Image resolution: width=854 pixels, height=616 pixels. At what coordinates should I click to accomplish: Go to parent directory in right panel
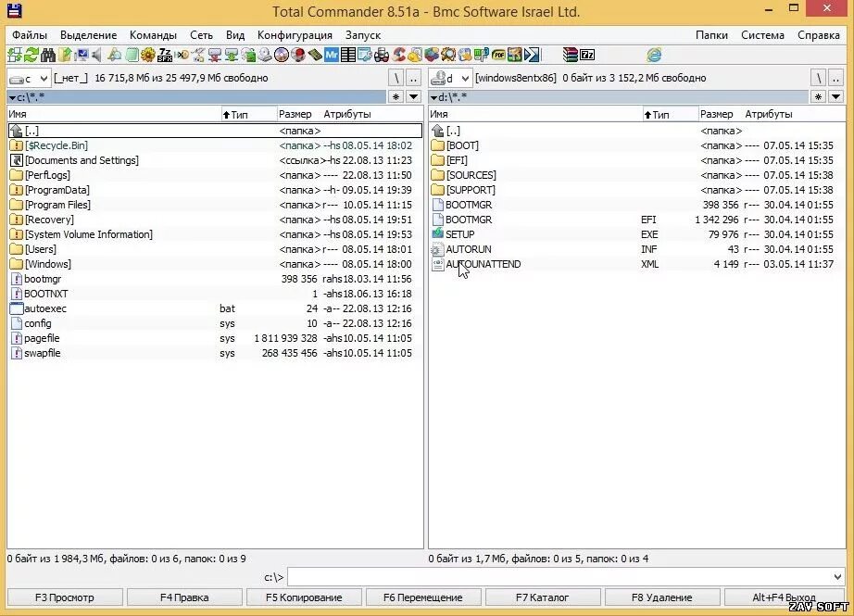coord(835,79)
